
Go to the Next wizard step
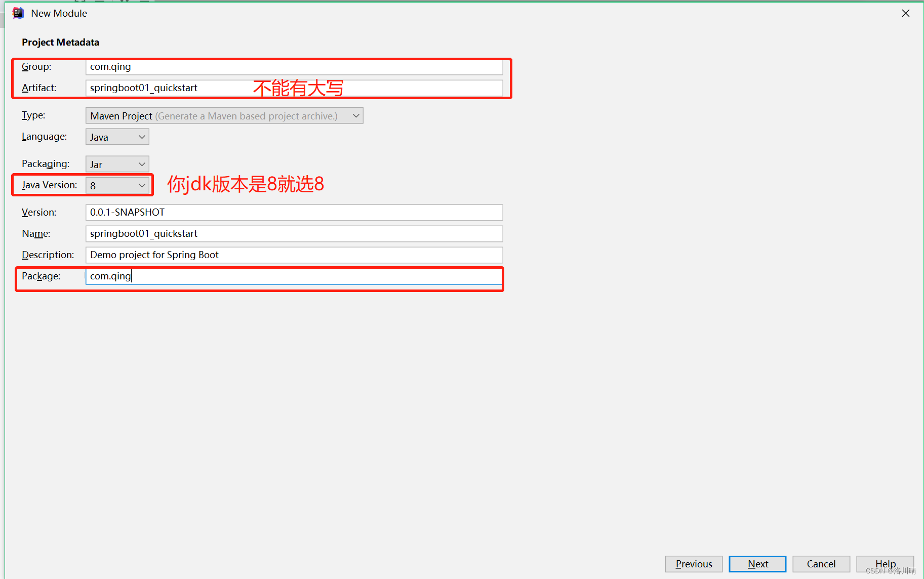tap(757, 564)
